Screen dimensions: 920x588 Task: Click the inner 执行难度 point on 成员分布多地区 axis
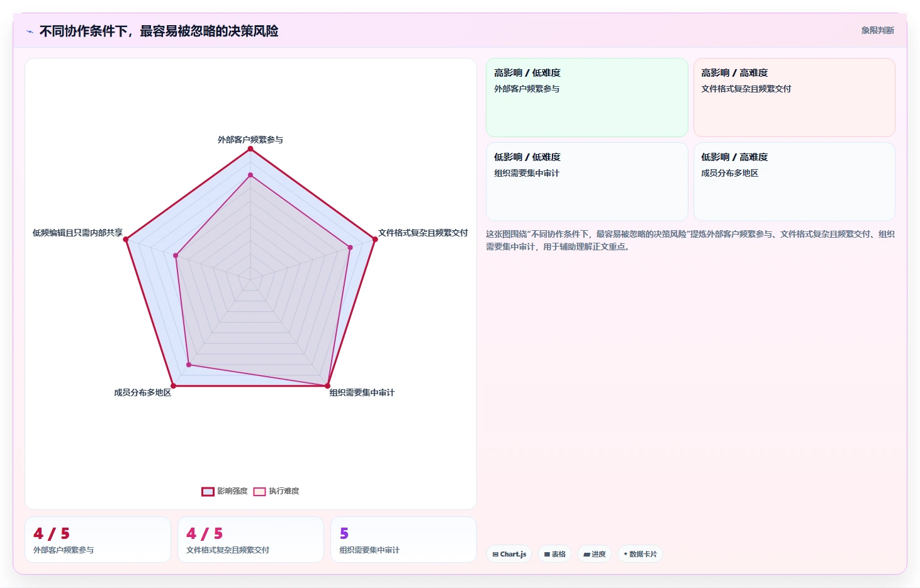pos(189,365)
